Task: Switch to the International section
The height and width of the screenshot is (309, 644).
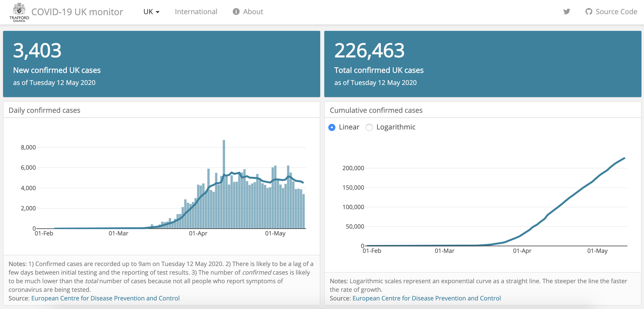Action: [x=196, y=12]
